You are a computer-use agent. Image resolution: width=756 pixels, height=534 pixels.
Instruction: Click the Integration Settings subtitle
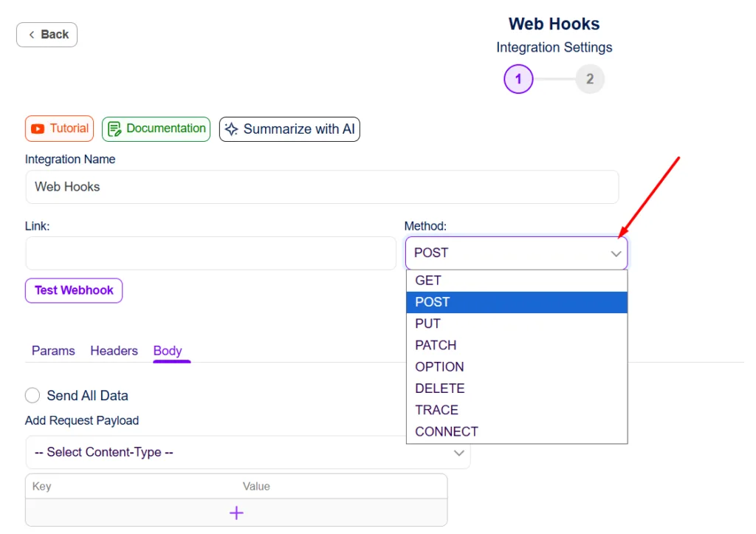(554, 48)
